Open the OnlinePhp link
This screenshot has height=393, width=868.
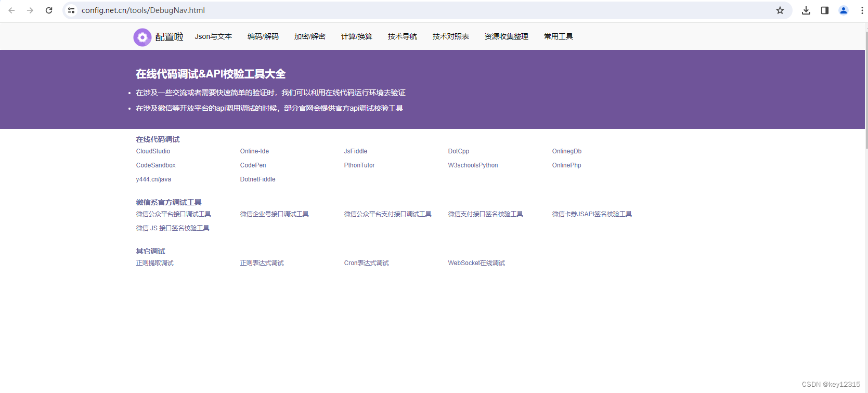[567, 165]
